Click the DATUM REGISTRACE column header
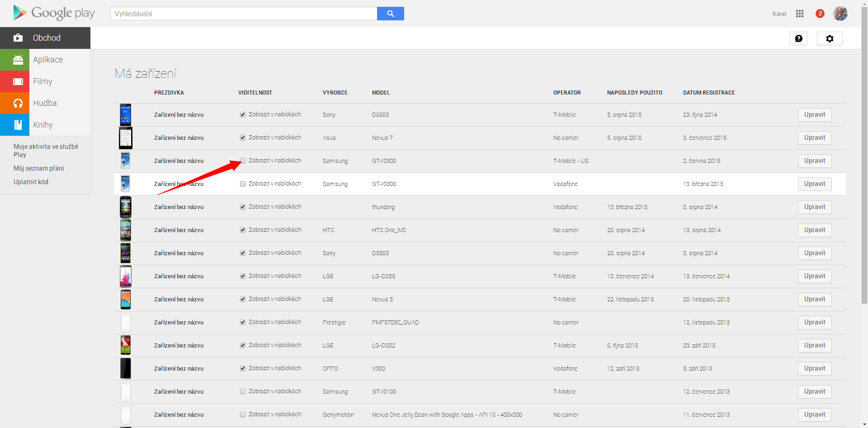 pyautogui.click(x=709, y=93)
